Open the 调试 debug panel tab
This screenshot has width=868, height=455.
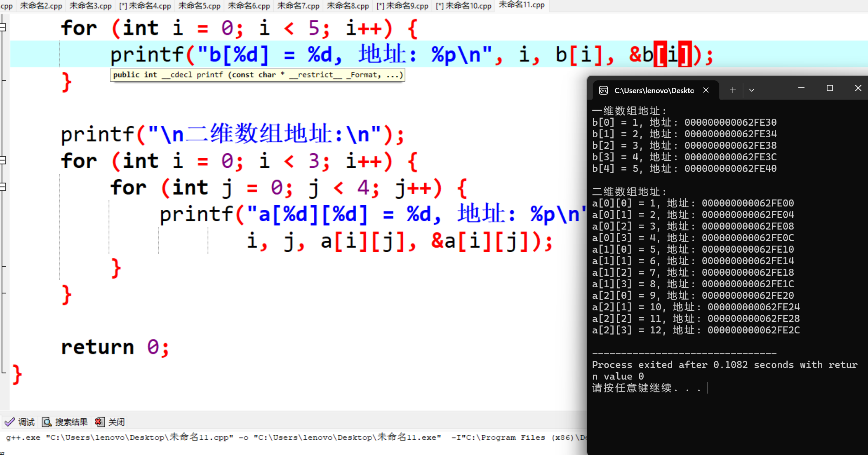pyautogui.click(x=20, y=422)
